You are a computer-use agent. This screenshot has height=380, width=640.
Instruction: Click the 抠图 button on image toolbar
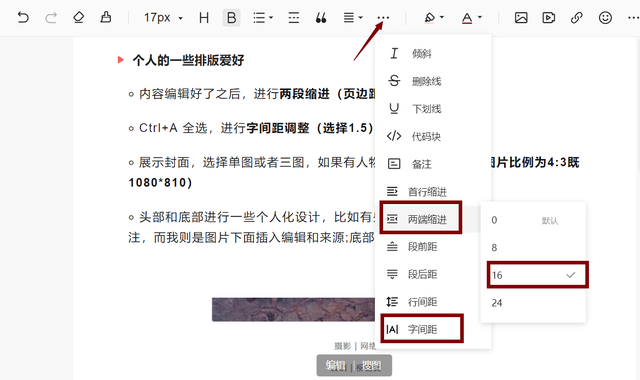pos(371,366)
